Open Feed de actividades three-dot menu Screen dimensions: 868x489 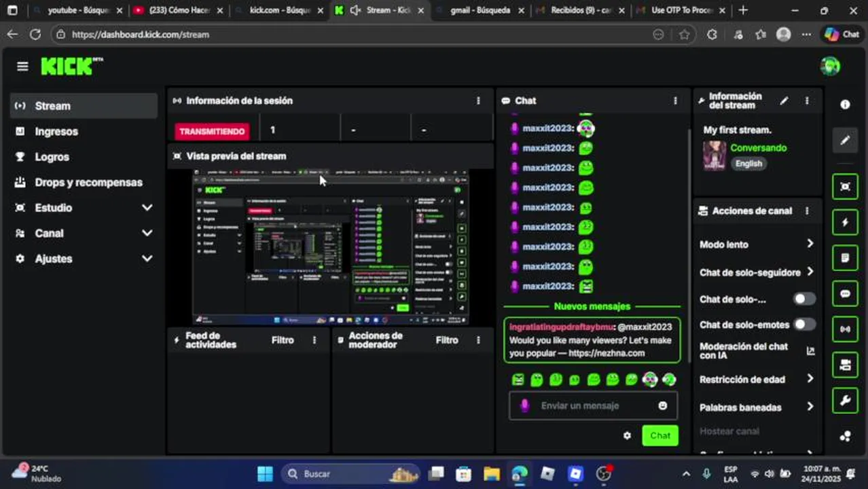[x=314, y=340]
